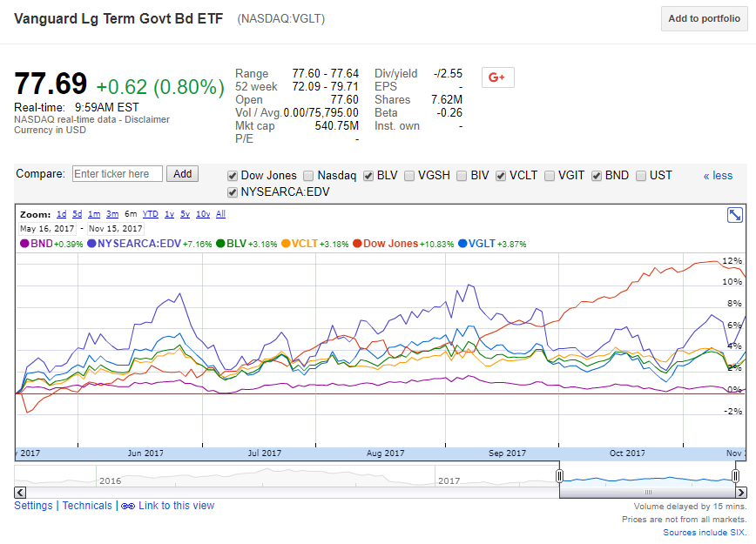Click the NASDAQ:VGLT ticker text

[x=281, y=19]
